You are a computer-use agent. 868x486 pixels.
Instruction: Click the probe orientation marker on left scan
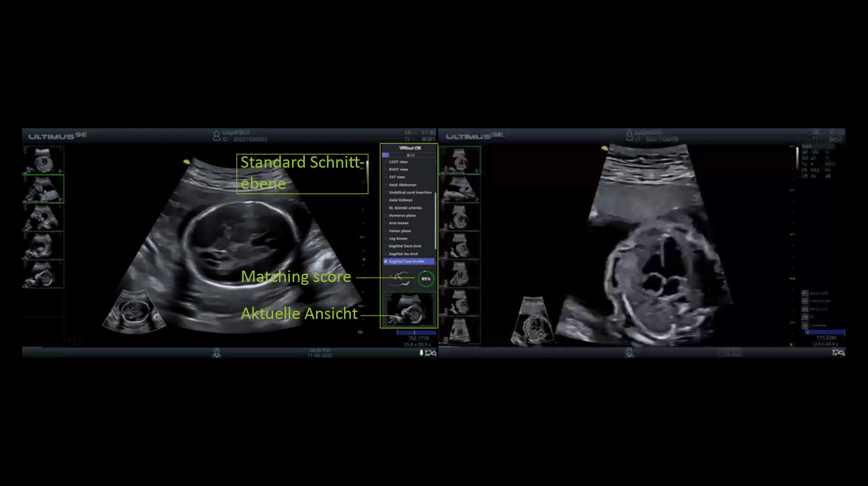pos(186,162)
